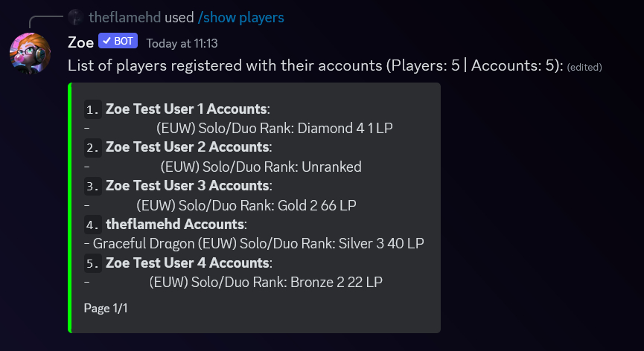Click the green embed color bar
The width and height of the screenshot is (644, 351).
pyautogui.click(x=70, y=208)
